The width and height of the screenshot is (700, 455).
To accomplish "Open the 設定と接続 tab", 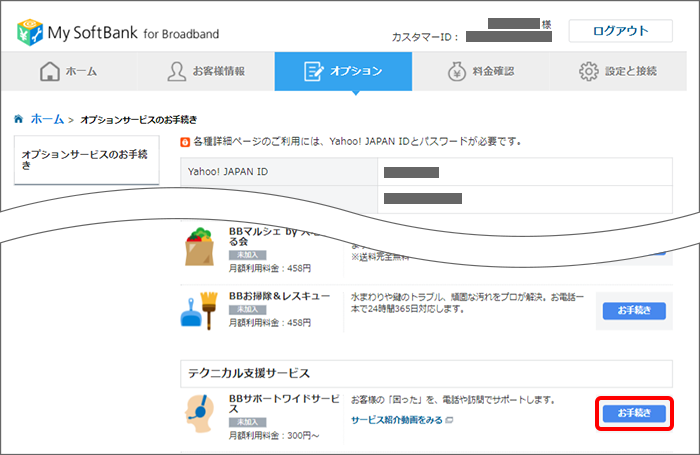I will pos(618,71).
